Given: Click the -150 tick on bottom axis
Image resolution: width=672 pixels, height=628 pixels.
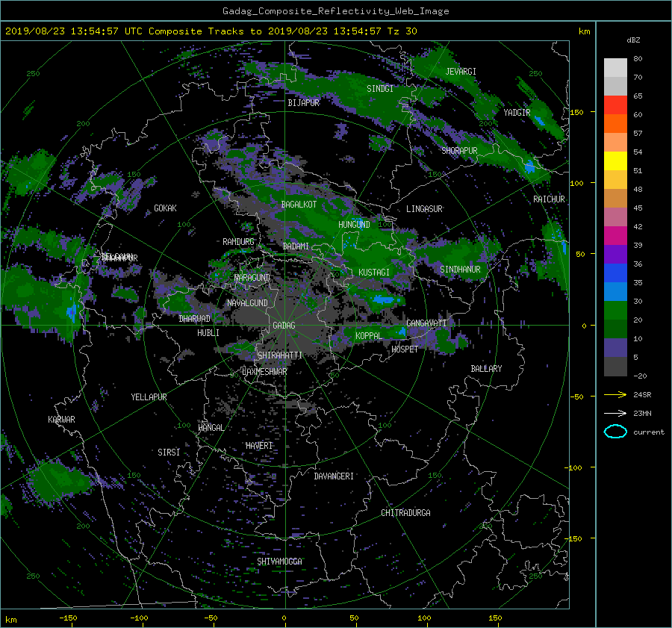Looking at the screenshot, I should (x=68, y=618).
